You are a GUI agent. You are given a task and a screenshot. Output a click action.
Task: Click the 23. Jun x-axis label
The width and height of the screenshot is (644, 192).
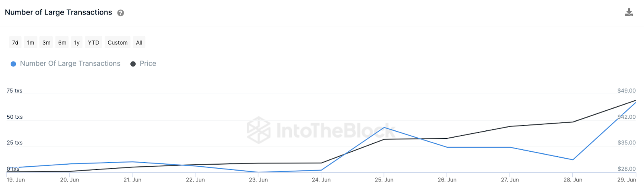pos(258,180)
